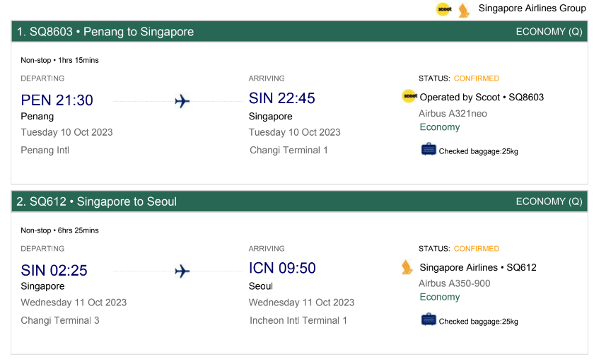
Task: Click the Singapore Airlines bird logo in header
Action: point(464,10)
